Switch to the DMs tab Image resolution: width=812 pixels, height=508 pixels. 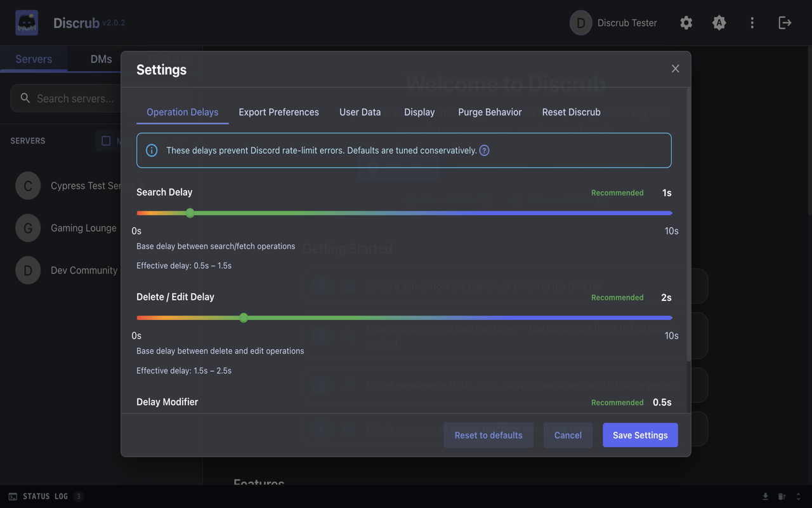pyautogui.click(x=101, y=59)
